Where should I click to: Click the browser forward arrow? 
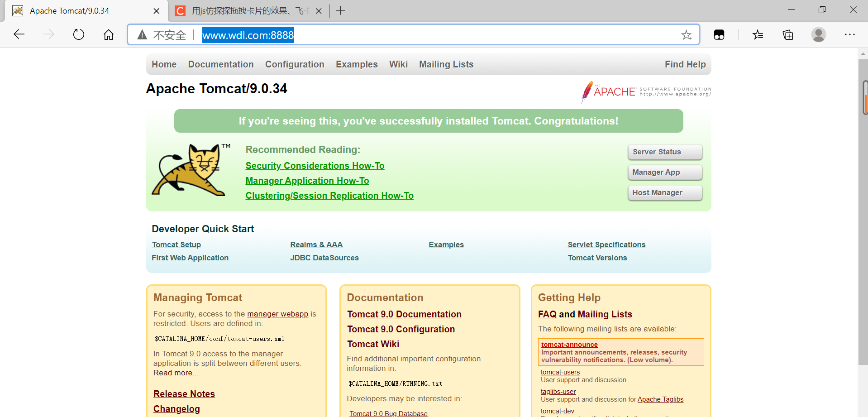48,34
